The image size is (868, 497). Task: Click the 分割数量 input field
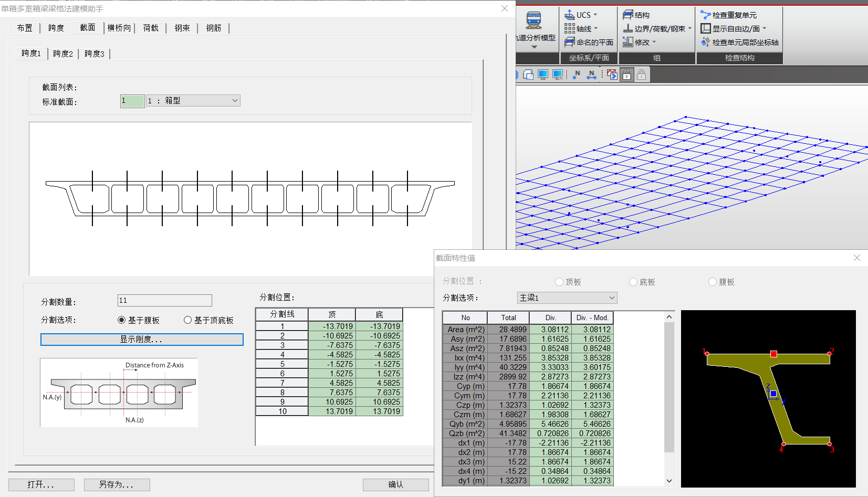coord(164,300)
